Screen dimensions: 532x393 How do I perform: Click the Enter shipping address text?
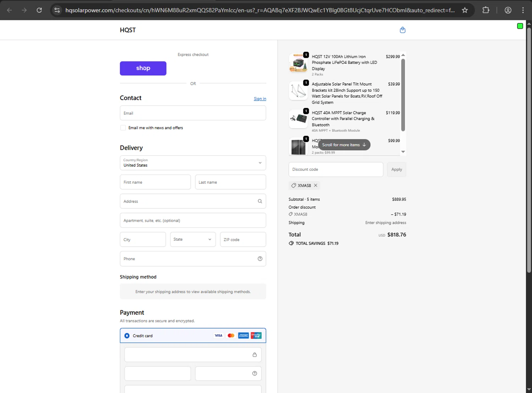click(x=386, y=223)
